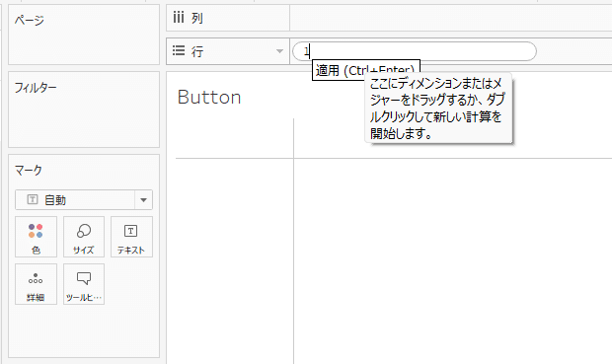The image size is (612, 364).
Task: Click the 列 shelf label
Action: click(x=197, y=18)
